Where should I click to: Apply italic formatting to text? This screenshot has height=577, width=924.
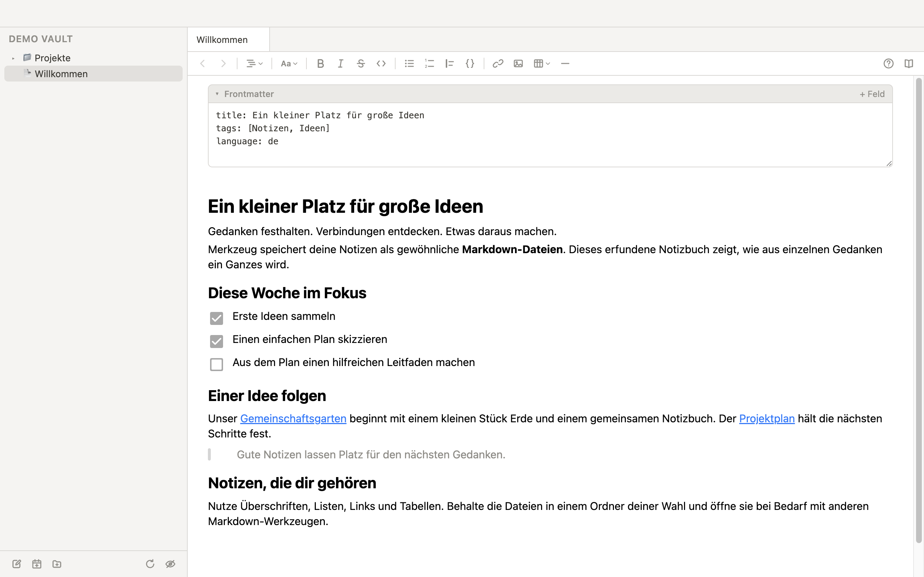(340, 63)
